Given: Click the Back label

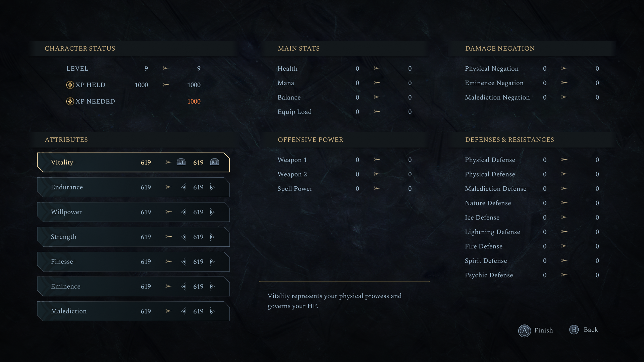Looking at the screenshot, I should (x=591, y=330).
